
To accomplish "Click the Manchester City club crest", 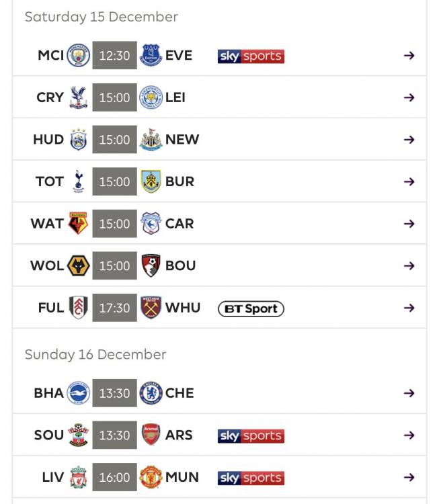I will 79,56.
